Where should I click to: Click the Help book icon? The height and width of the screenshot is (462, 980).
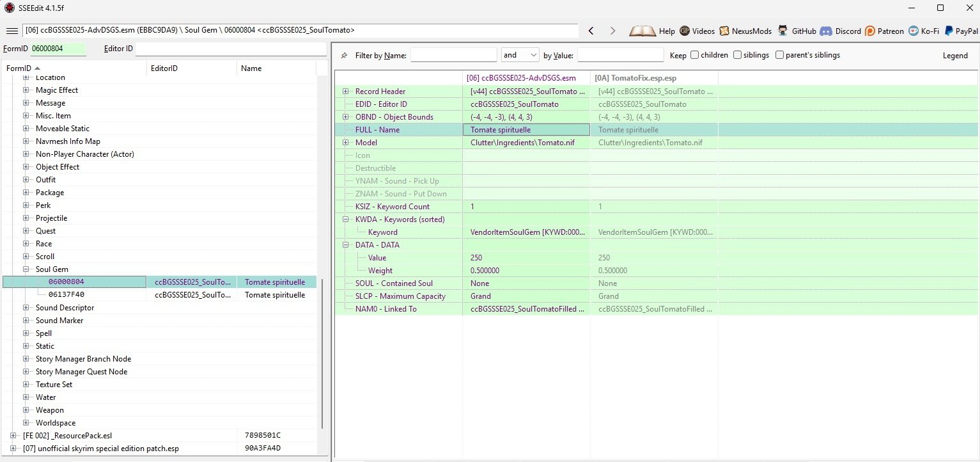(x=642, y=31)
